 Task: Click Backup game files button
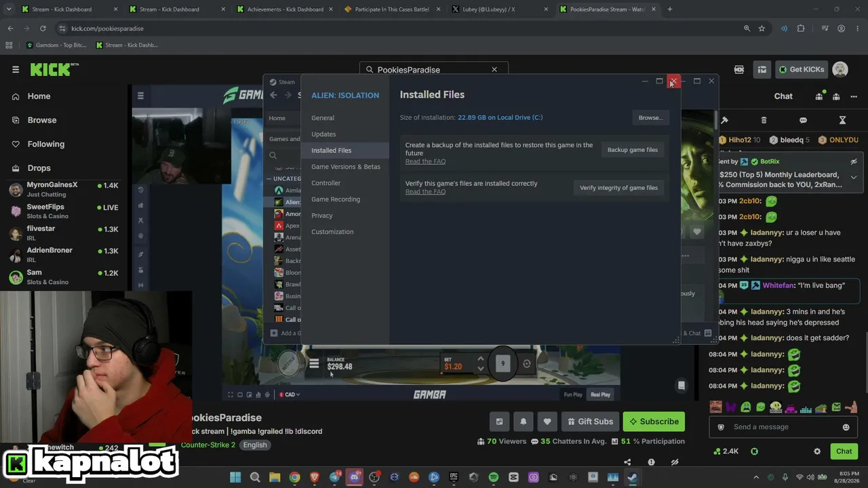click(633, 150)
